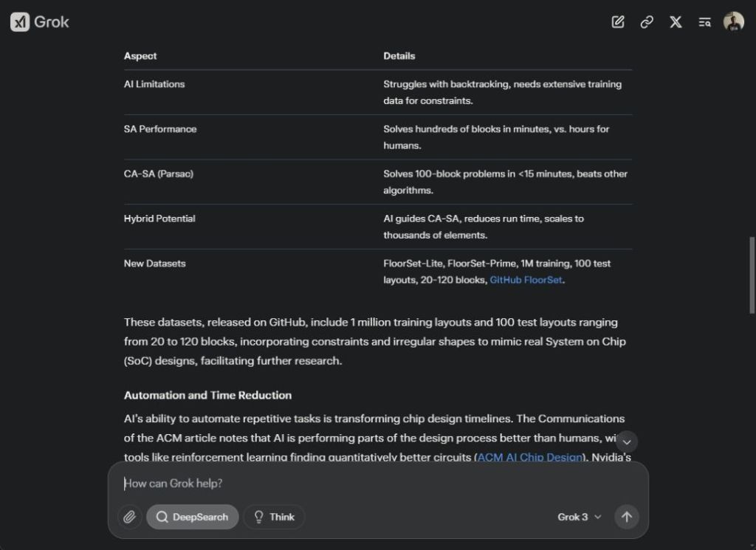Open chat history search icon
This screenshot has height=550, width=756.
click(705, 22)
